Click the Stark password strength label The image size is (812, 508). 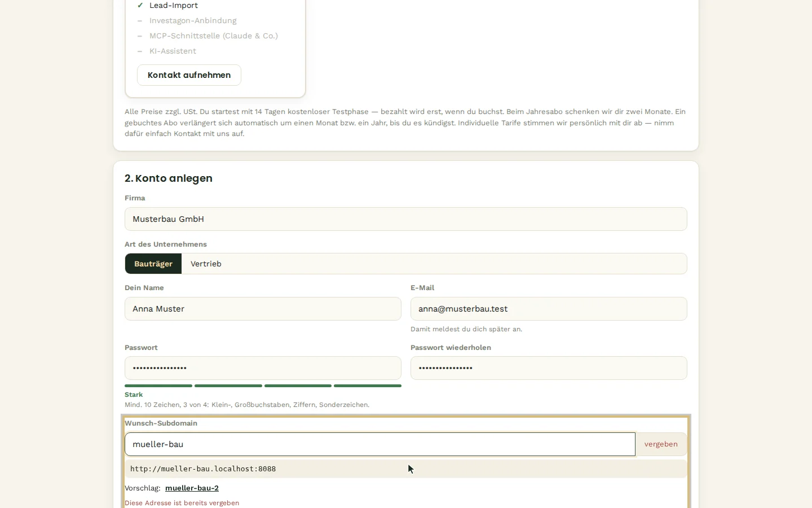point(134,395)
